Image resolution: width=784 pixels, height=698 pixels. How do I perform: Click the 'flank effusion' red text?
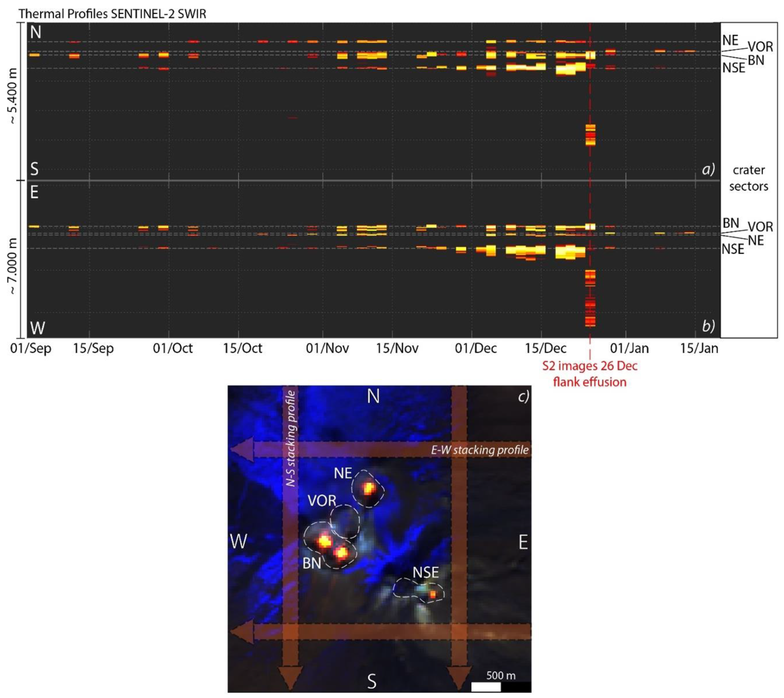tap(589, 382)
